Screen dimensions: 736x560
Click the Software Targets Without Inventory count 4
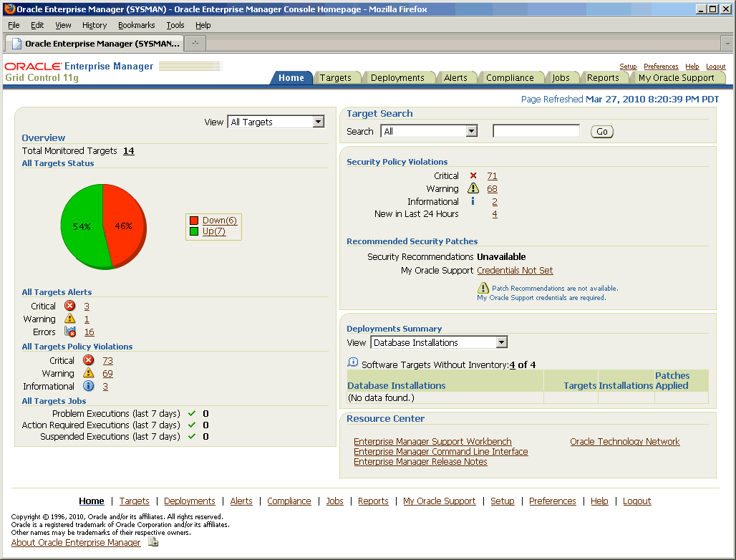pos(512,365)
